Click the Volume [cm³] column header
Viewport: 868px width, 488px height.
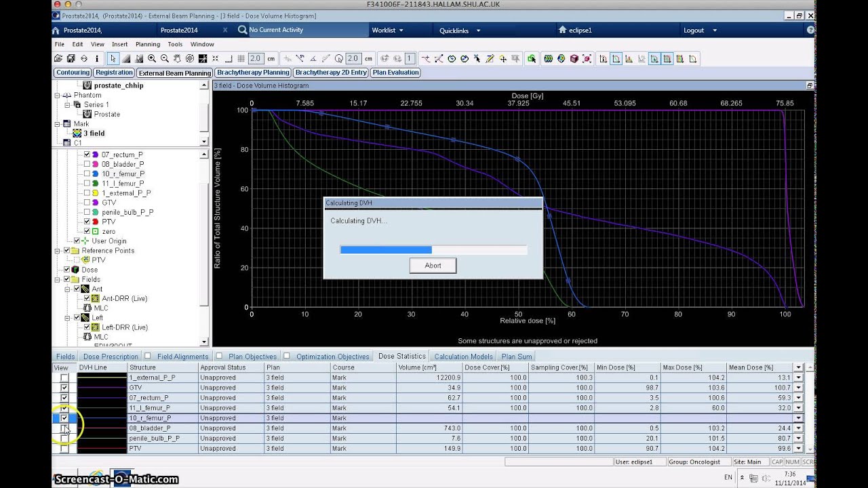click(x=430, y=367)
